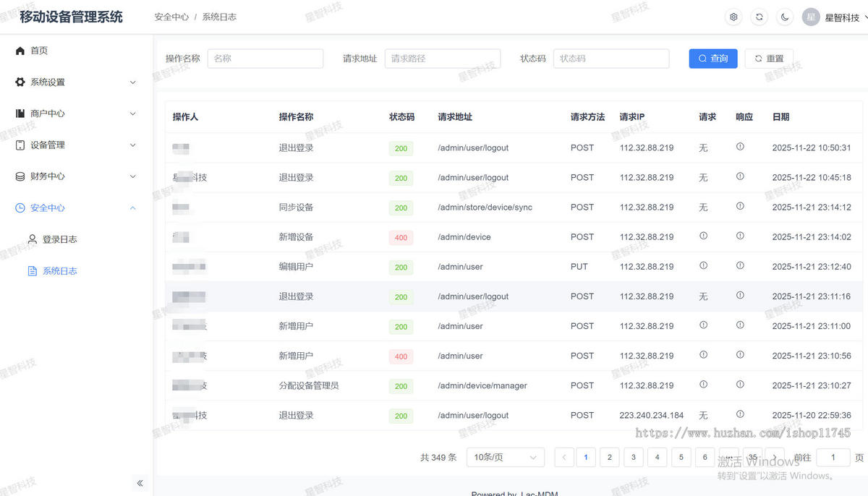Select 系统日志 in sidebar
The height and width of the screenshot is (496, 868).
tap(76, 271)
